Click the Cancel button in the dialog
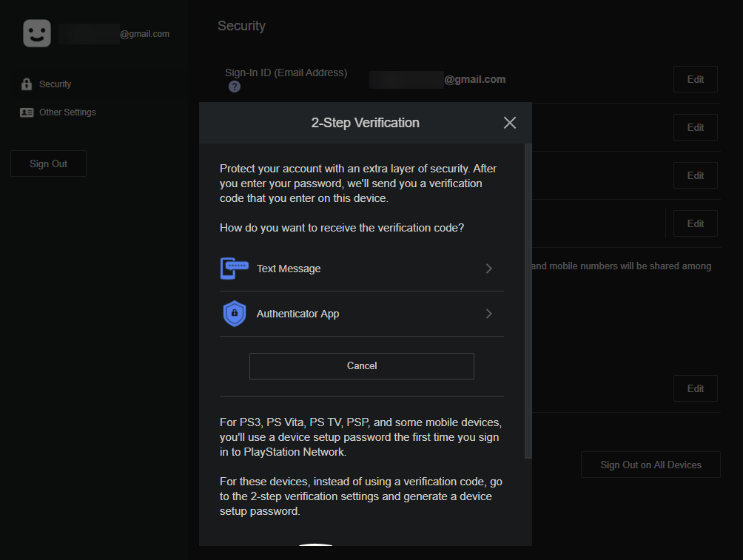Screen dimensions: 743x560 point(361,365)
